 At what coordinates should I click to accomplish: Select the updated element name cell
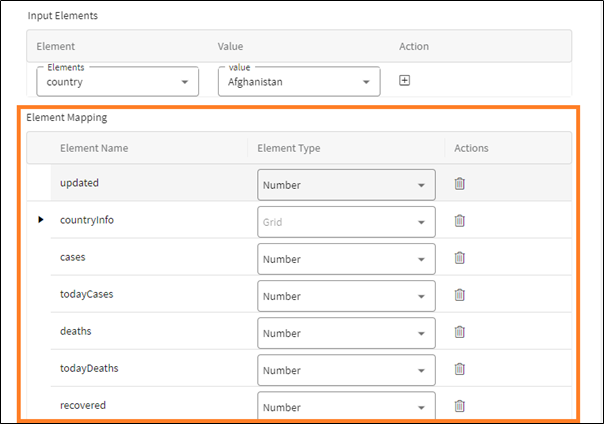coord(80,183)
